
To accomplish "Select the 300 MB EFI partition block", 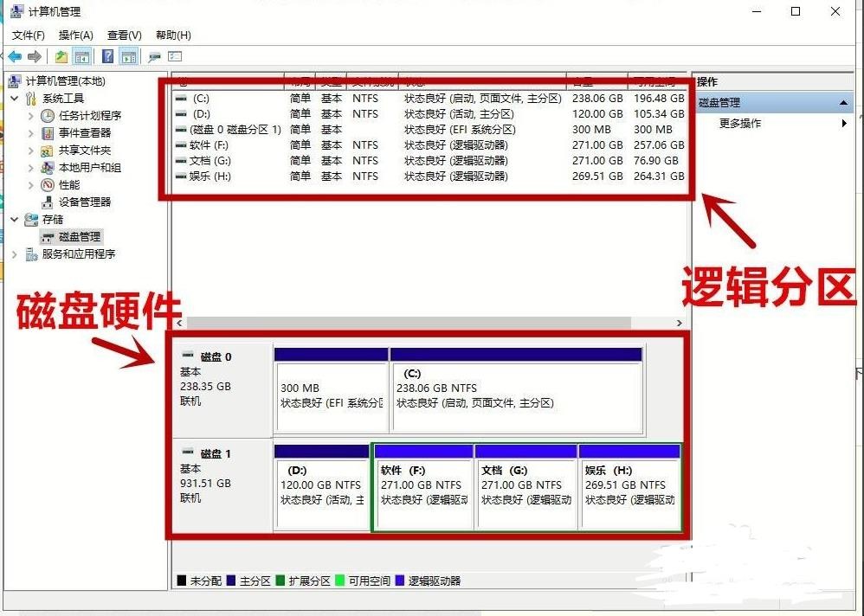I will (332, 390).
